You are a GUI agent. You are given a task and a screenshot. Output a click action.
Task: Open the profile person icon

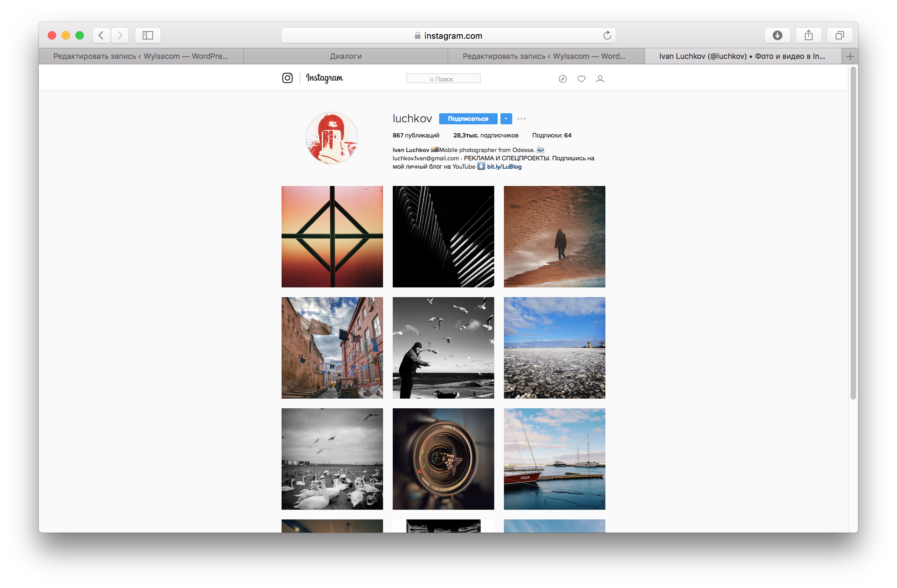tap(601, 79)
